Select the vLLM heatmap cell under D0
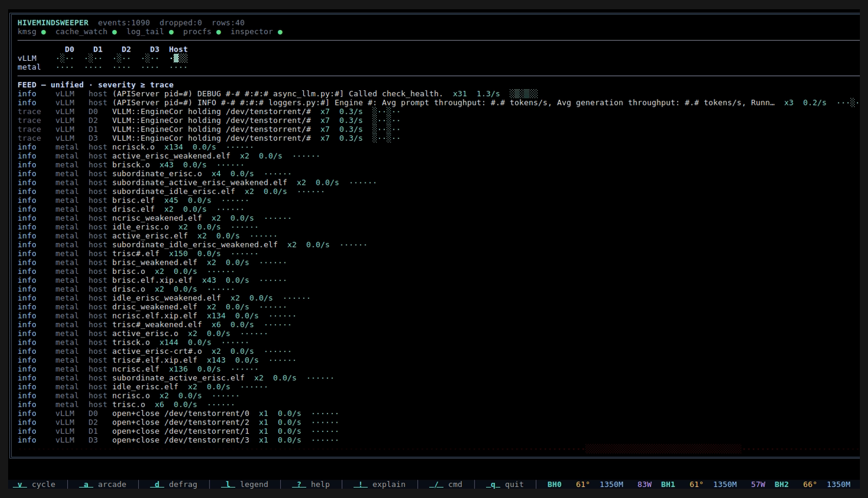This screenshot has width=868, height=498. pos(65,58)
